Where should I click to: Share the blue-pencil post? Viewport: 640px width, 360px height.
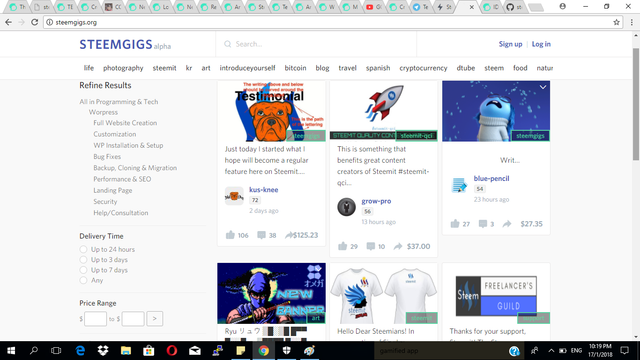click(x=507, y=224)
